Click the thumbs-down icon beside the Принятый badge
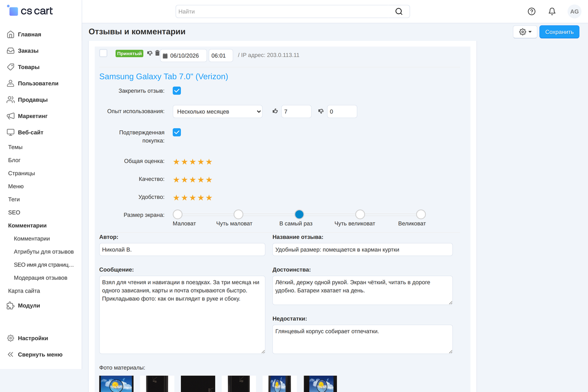This screenshot has width=588, height=392. click(150, 53)
